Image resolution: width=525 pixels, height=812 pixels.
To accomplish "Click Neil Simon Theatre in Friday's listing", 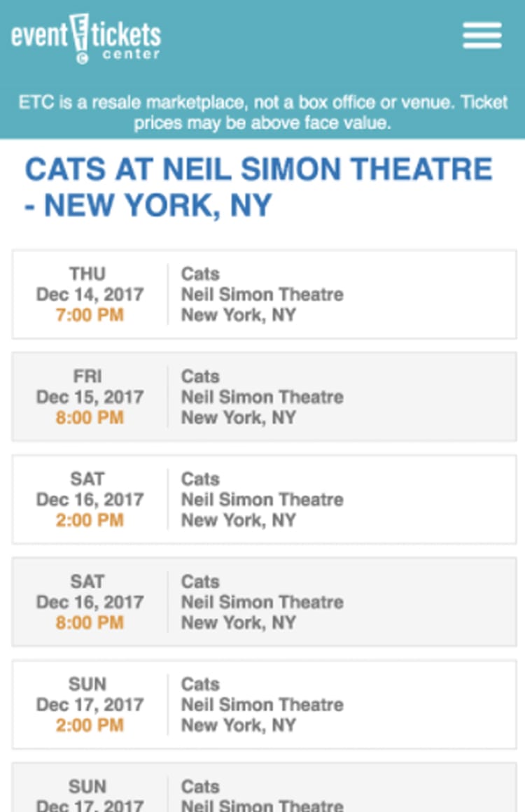I will [x=262, y=397].
